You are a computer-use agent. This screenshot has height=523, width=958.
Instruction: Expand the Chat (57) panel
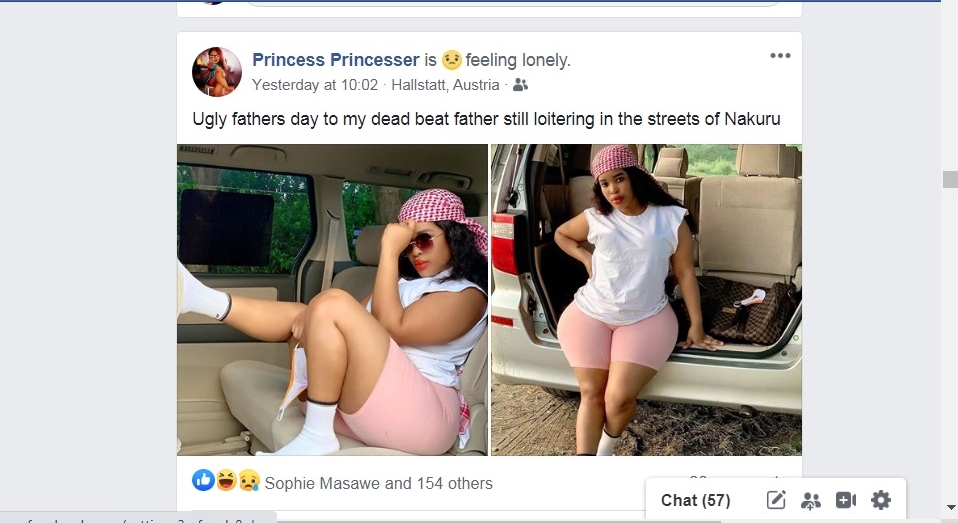tap(695, 500)
